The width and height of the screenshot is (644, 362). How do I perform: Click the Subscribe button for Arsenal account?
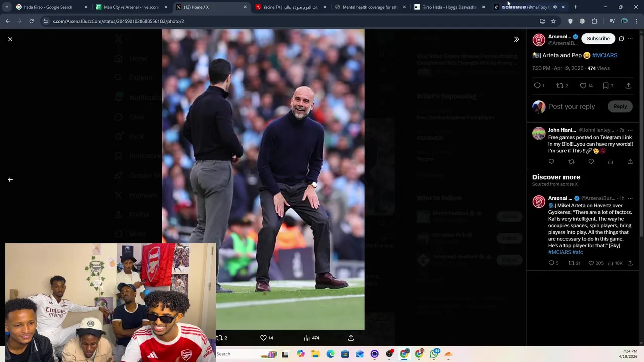pos(598,39)
